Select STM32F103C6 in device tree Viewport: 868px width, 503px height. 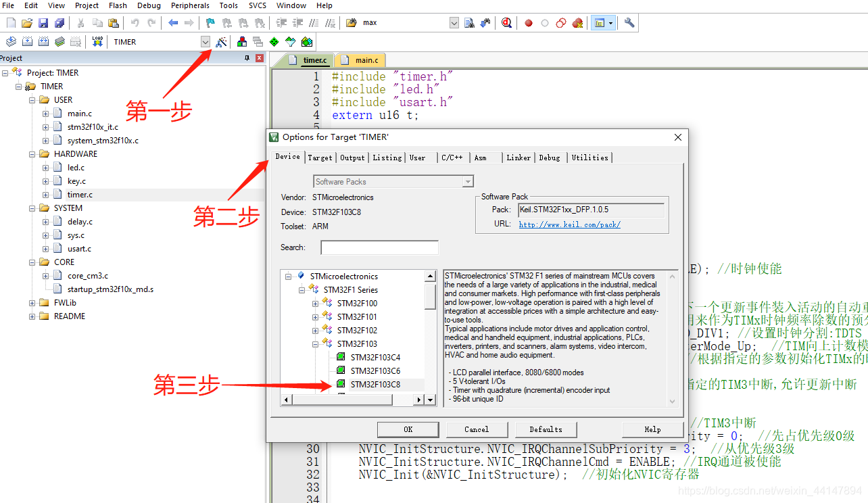coord(375,371)
